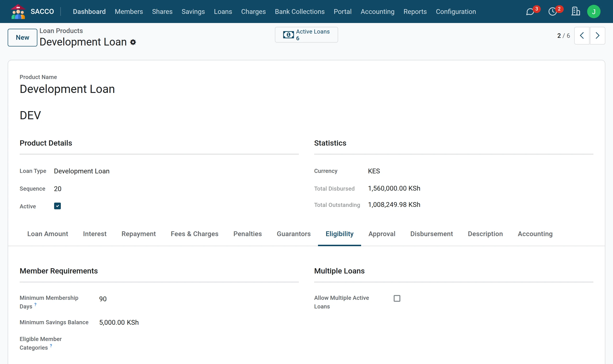Switch to the Guarantors tab
This screenshot has height=364, width=613.
[x=294, y=234]
